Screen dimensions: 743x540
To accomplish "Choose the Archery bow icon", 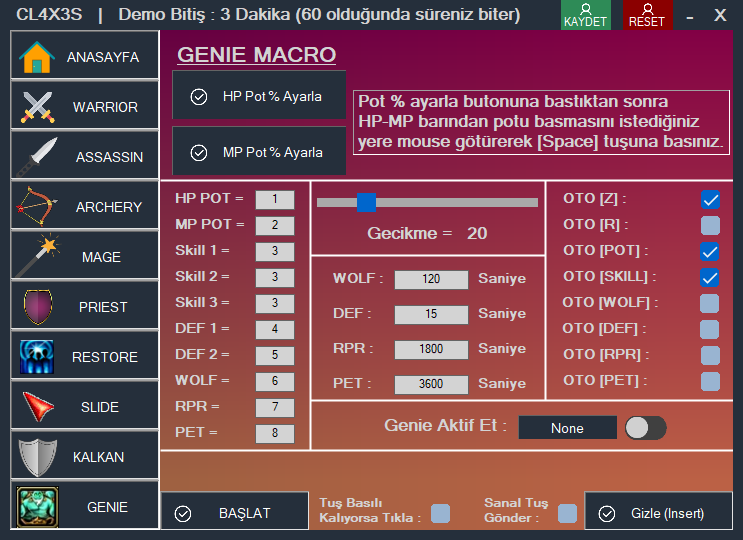I will click(x=37, y=206).
